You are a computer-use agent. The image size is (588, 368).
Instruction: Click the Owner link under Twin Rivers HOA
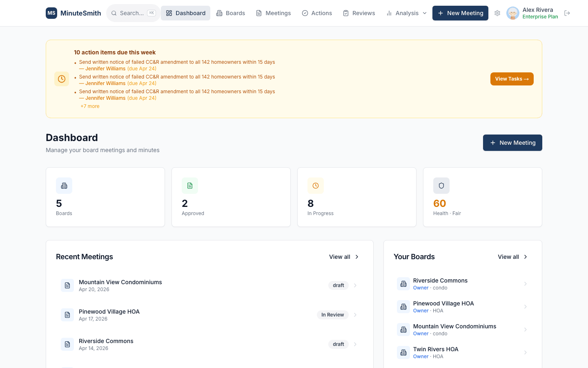click(x=421, y=356)
